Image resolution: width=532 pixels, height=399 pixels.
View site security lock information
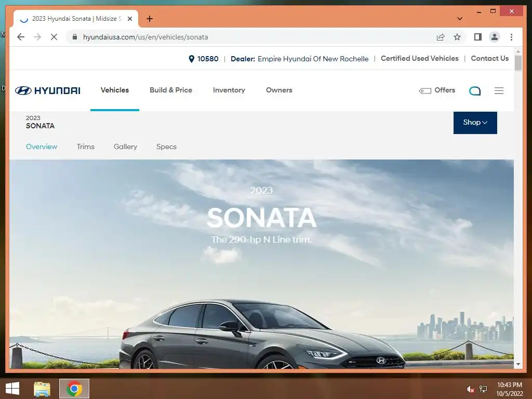click(75, 37)
